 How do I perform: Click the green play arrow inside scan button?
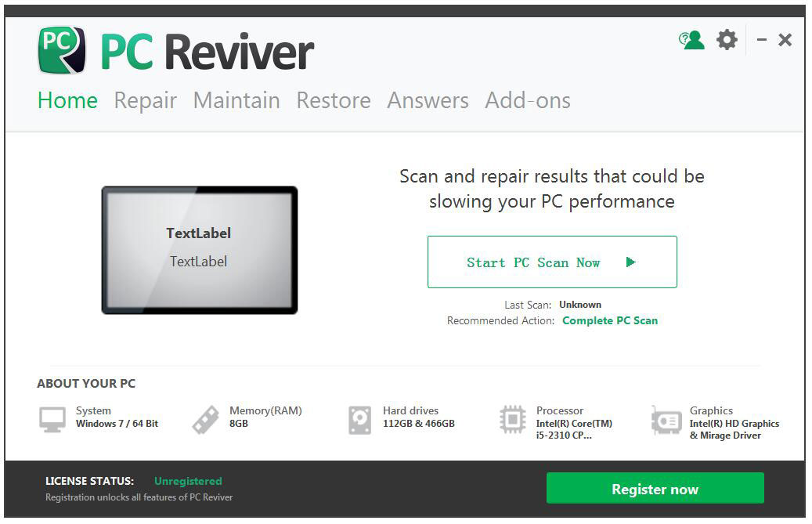click(x=630, y=262)
